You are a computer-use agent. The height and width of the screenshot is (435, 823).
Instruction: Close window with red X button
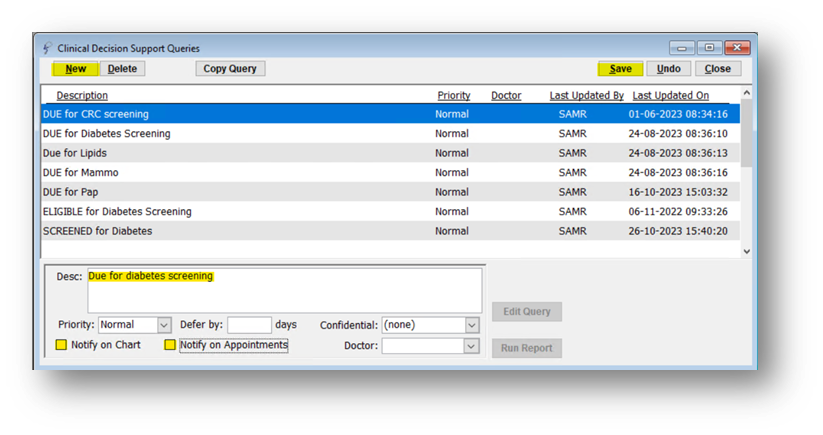click(x=737, y=48)
